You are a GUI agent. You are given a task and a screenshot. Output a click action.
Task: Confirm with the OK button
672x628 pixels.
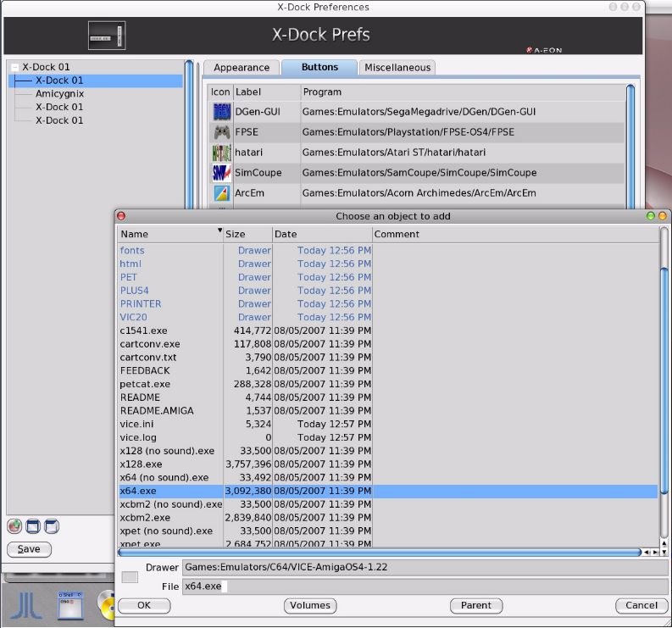tap(144, 605)
